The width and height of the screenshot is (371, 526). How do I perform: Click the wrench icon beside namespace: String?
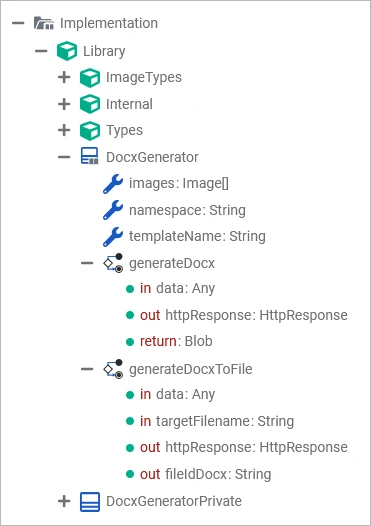(x=113, y=210)
